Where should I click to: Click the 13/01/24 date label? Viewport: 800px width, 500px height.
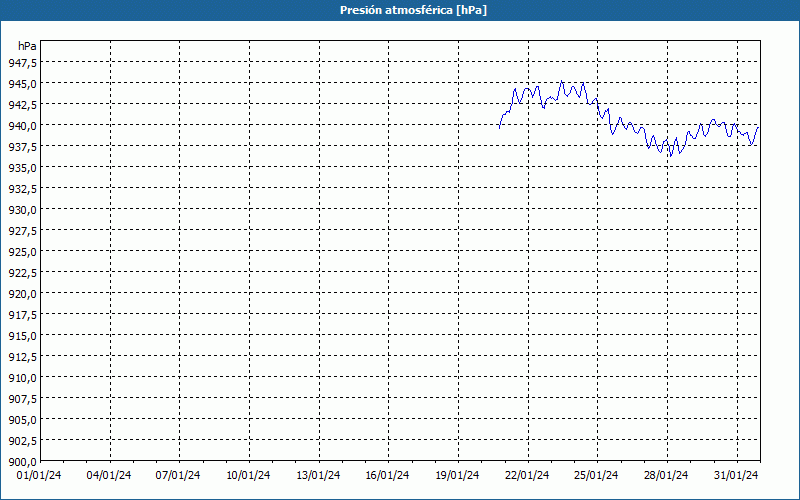(318, 475)
